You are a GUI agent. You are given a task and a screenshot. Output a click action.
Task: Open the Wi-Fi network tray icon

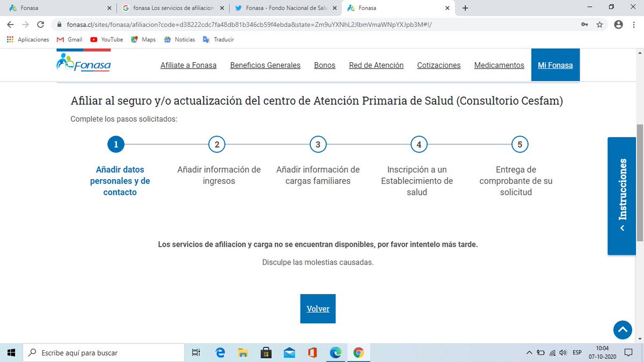click(552, 352)
